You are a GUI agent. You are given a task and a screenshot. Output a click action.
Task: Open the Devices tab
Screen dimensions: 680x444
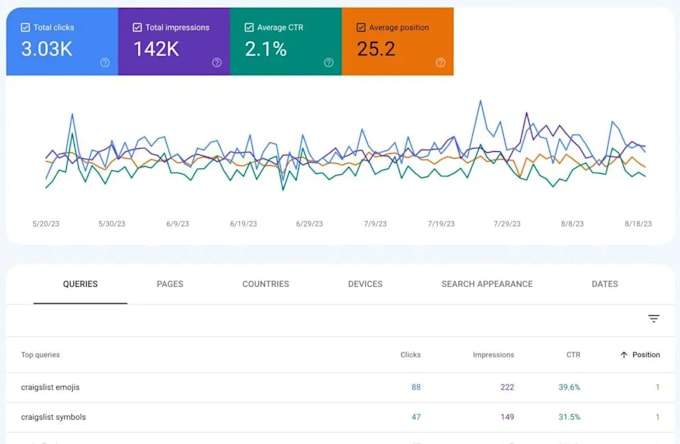point(365,284)
